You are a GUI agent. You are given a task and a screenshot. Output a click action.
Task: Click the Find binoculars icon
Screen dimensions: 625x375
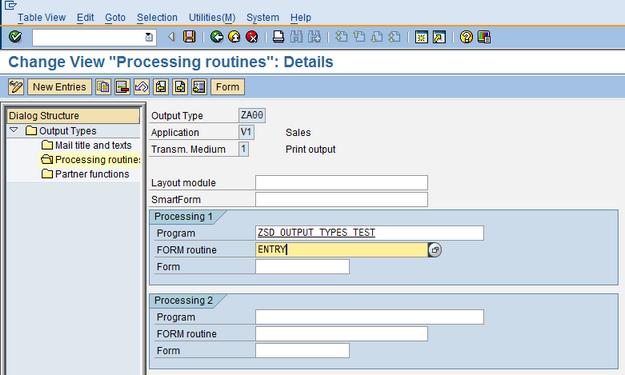[x=296, y=37]
